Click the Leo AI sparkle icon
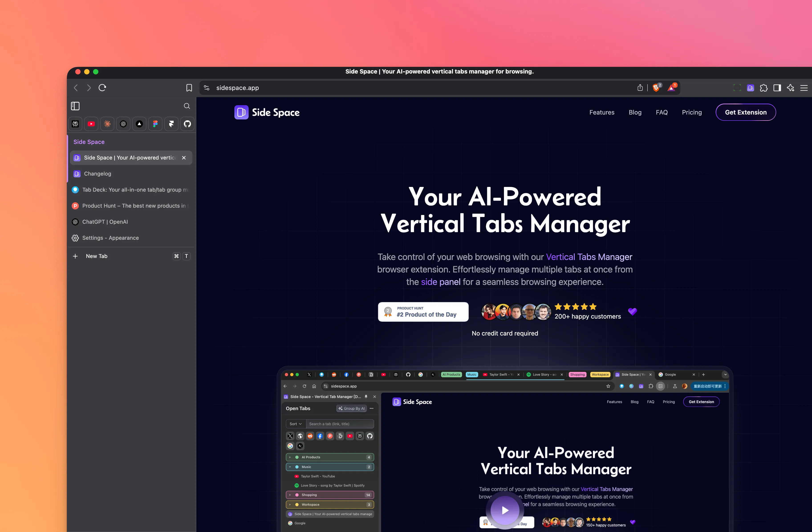 790,88
